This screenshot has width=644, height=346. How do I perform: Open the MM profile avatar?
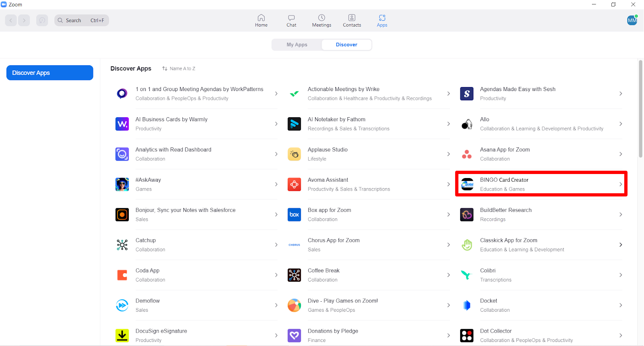632,20
